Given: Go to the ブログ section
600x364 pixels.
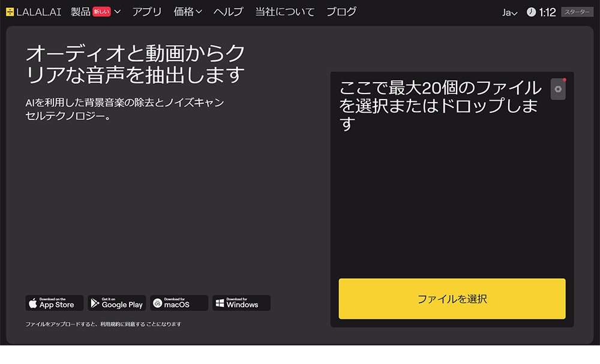Looking at the screenshot, I should (341, 11).
